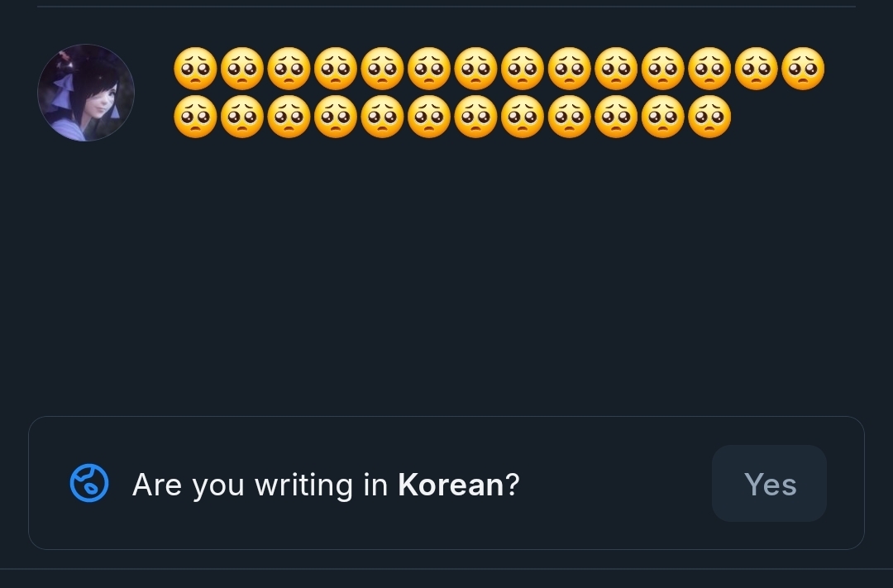Click first pleading emoji in bottom row
Screen dimensions: 893x588
click(195, 117)
